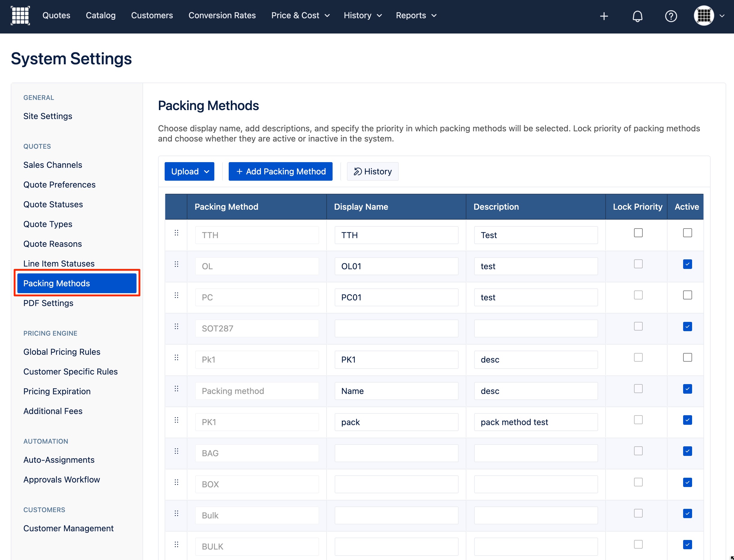
Task: Click Display Name field containing Name
Action: pos(396,391)
